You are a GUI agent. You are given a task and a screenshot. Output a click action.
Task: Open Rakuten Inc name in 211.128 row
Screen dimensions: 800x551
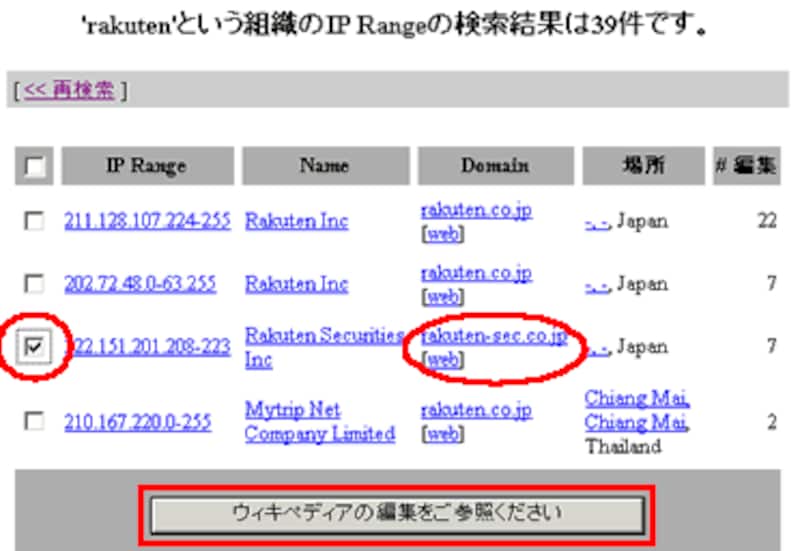[x=296, y=221]
